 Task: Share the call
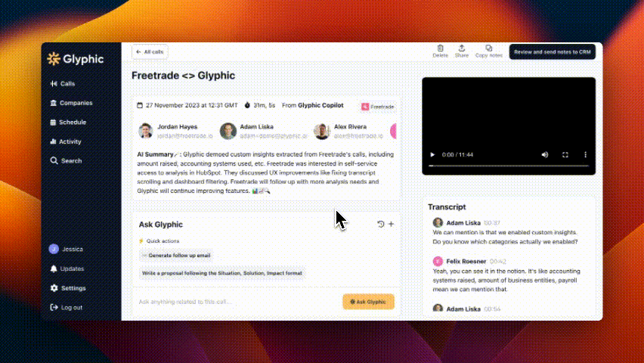tap(462, 51)
